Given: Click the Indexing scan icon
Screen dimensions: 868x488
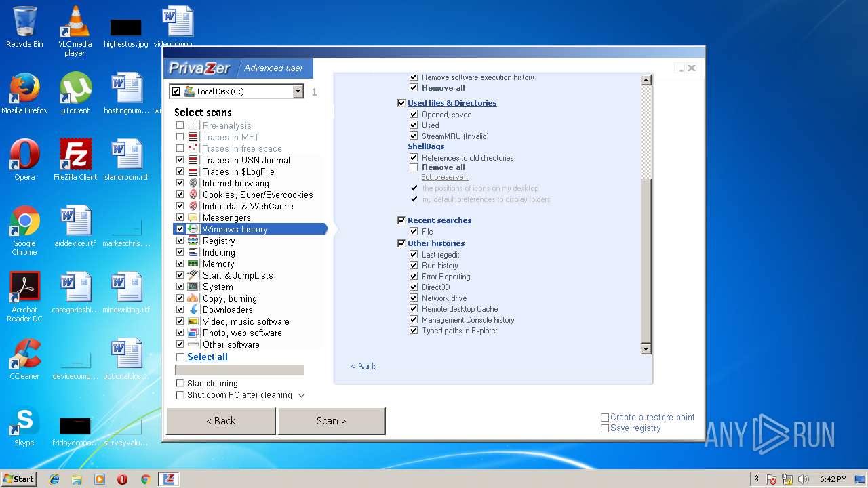Looking at the screenshot, I should [193, 252].
